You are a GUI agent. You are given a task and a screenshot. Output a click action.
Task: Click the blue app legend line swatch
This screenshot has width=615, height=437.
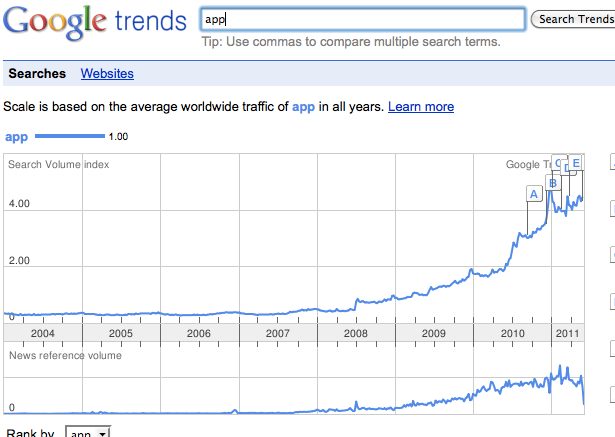click(70, 136)
